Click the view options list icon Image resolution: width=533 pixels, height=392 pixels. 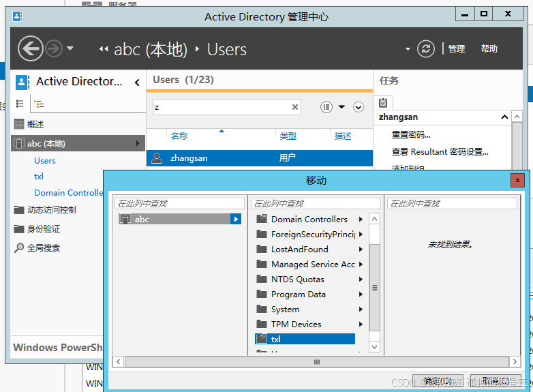pyautogui.click(x=326, y=107)
